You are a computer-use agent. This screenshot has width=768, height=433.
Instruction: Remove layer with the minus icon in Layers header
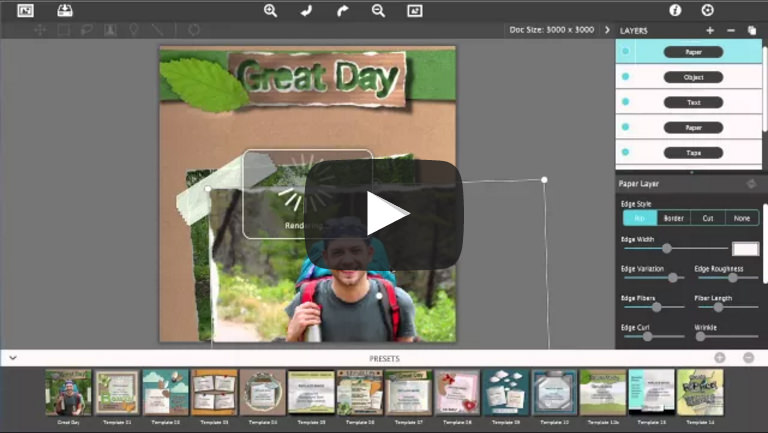tap(731, 30)
